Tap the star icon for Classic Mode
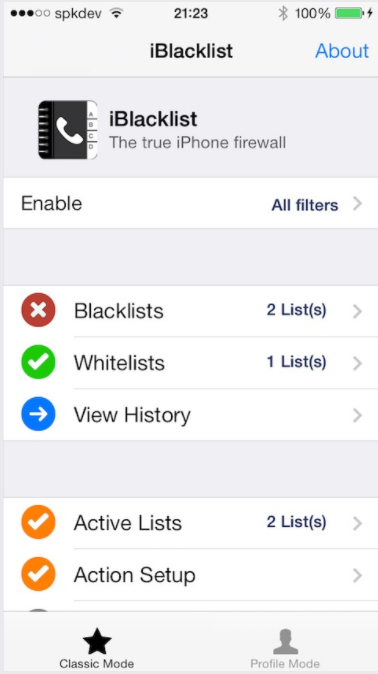 coord(97,641)
